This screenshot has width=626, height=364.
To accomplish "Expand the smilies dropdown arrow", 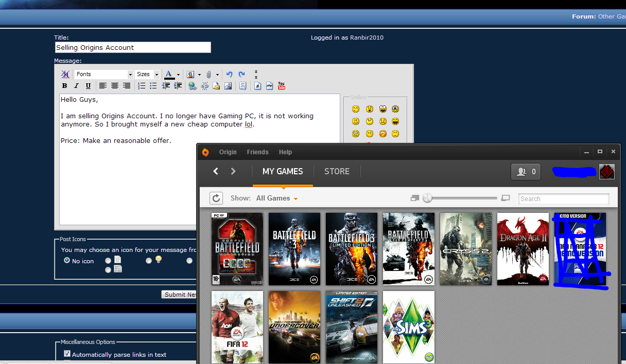I will [199, 75].
